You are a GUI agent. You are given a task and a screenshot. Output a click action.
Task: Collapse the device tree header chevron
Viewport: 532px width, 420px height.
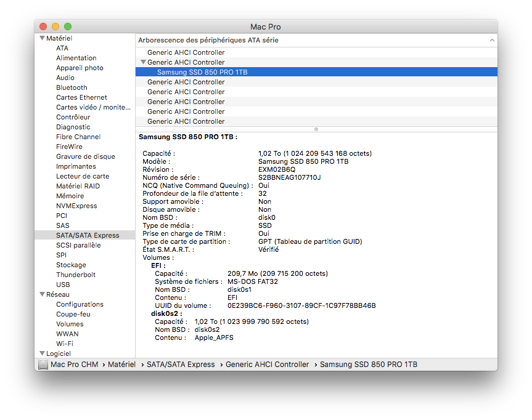[x=492, y=40]
